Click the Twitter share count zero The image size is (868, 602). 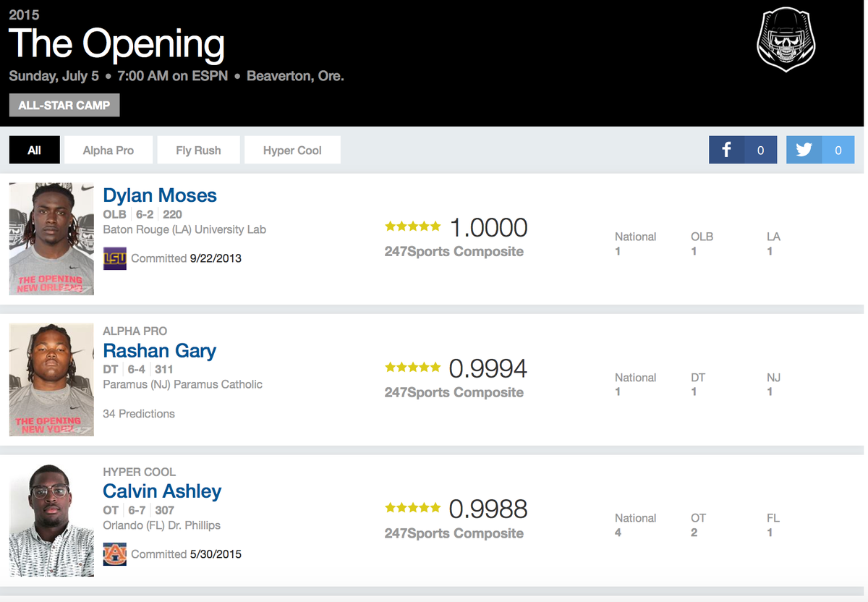[838, 150]
